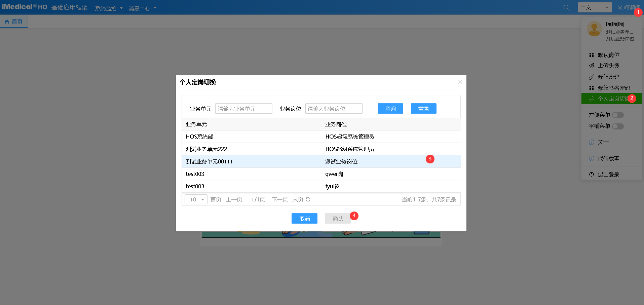
Task: Open the 中文 language dropdown
Action: click(595, 7)
